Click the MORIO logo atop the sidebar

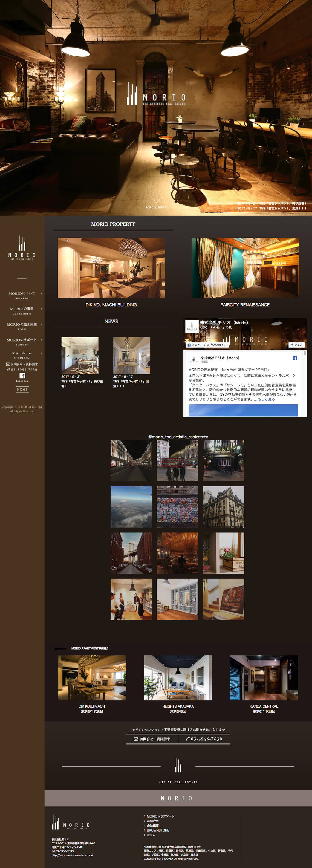point(22,248)
